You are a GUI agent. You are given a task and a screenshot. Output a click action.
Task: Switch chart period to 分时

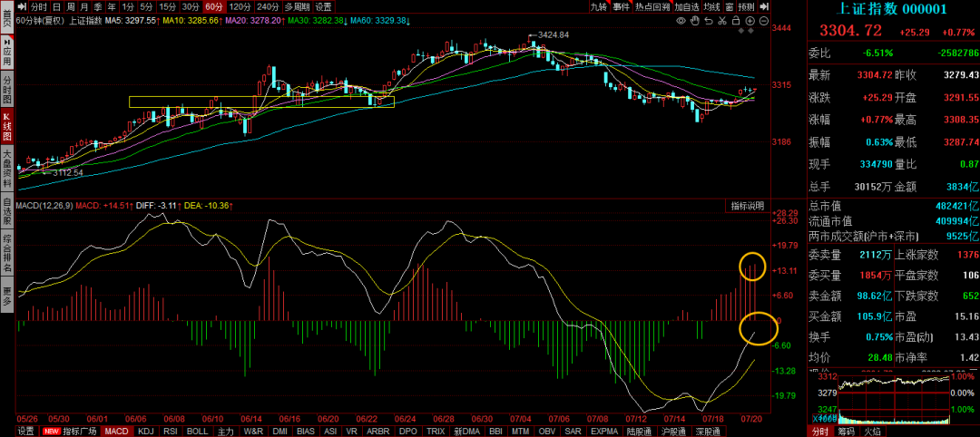coord(38,7)
